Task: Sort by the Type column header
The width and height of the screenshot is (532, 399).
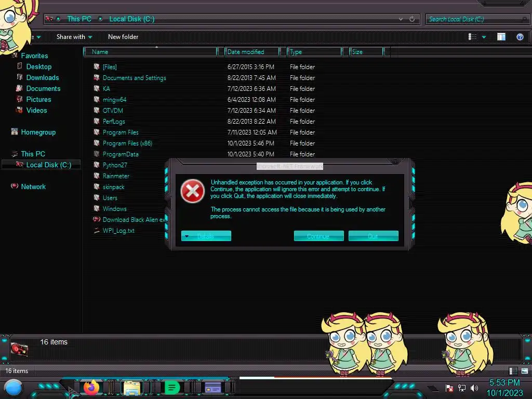Action: click(x=314, y=52)
